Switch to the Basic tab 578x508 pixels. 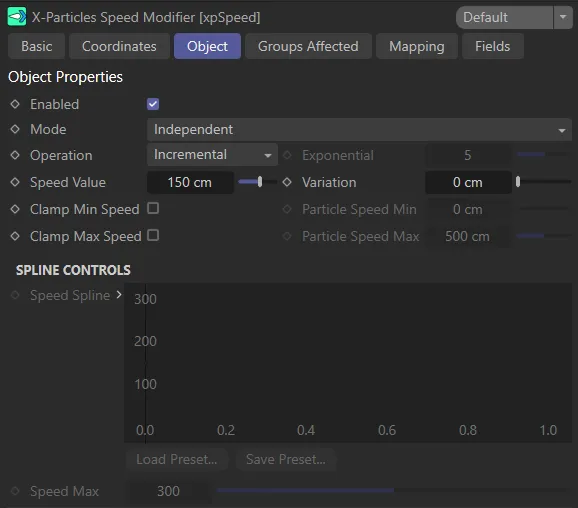click(36, 46)
